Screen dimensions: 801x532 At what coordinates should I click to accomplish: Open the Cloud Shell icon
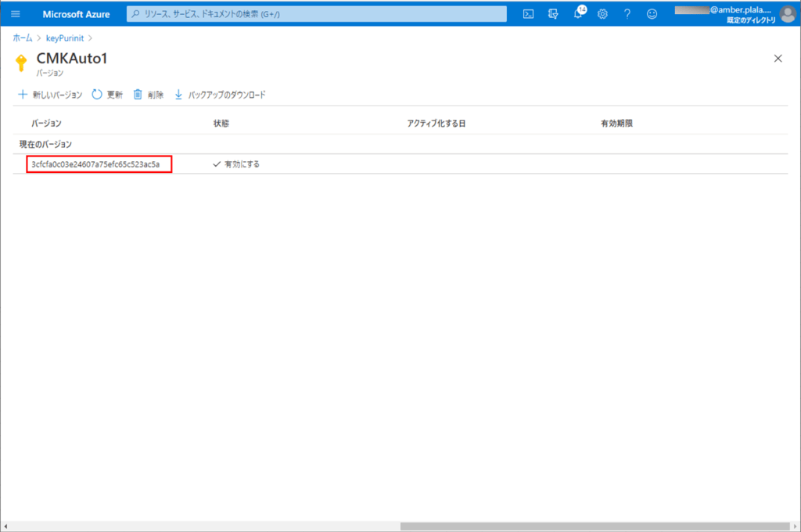(x=528, y=14)
